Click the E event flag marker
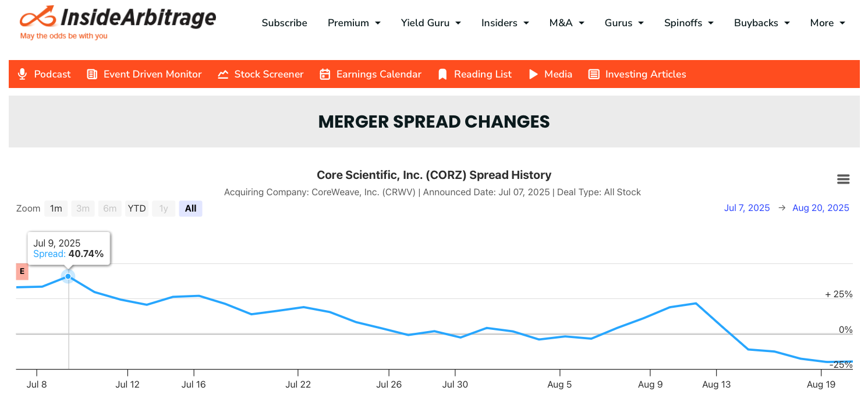 pos(22,271)
